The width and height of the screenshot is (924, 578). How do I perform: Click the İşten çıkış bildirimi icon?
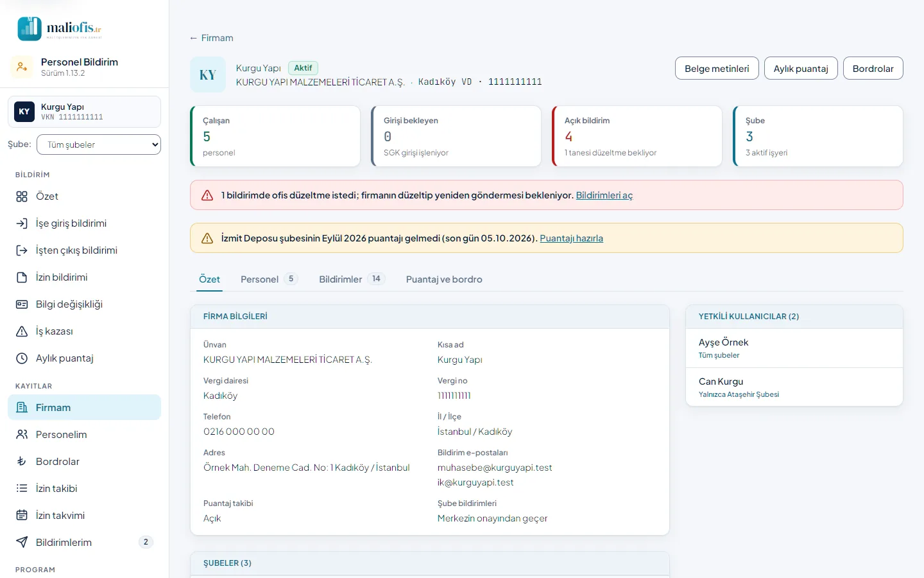tap(22, 250)
